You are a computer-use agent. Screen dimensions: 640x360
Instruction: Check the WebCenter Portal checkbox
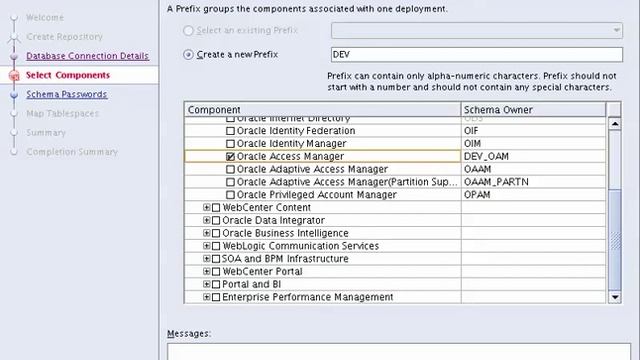click(216, 272)
